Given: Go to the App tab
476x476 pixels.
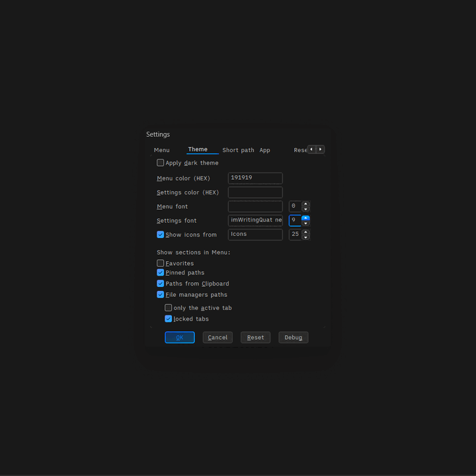Looking at the screenshot, I should coord(264,150).
